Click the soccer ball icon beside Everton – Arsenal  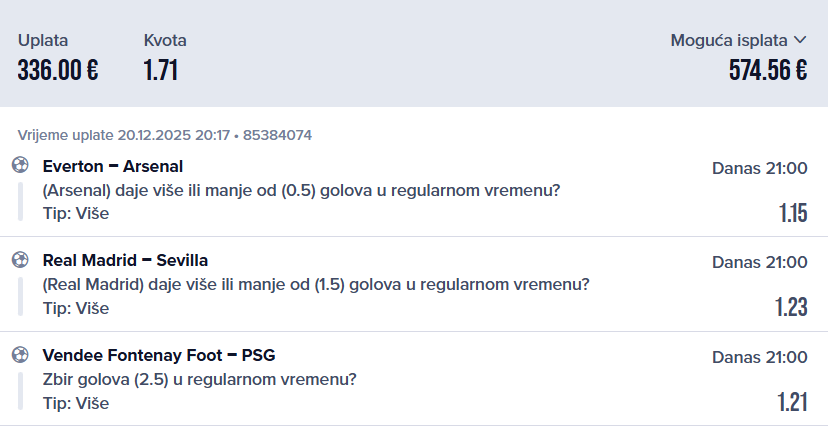(20, 166)
